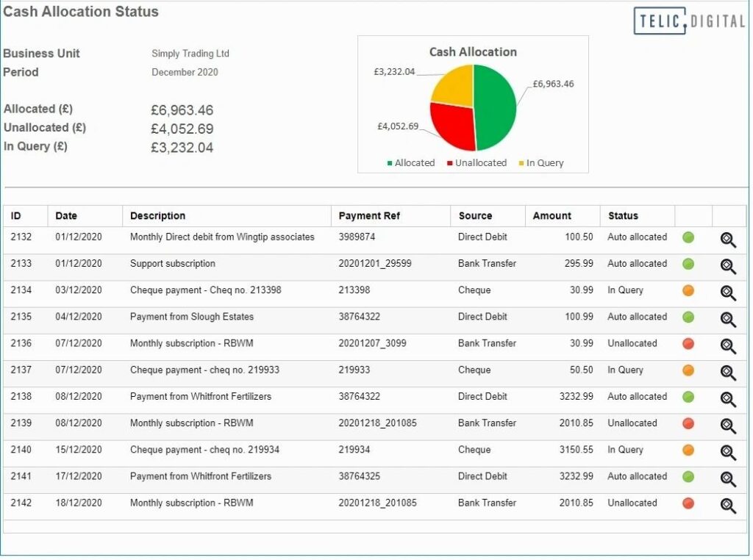Click the Telic Digital logo
The image size is (753, 560).
pos(689,21)
